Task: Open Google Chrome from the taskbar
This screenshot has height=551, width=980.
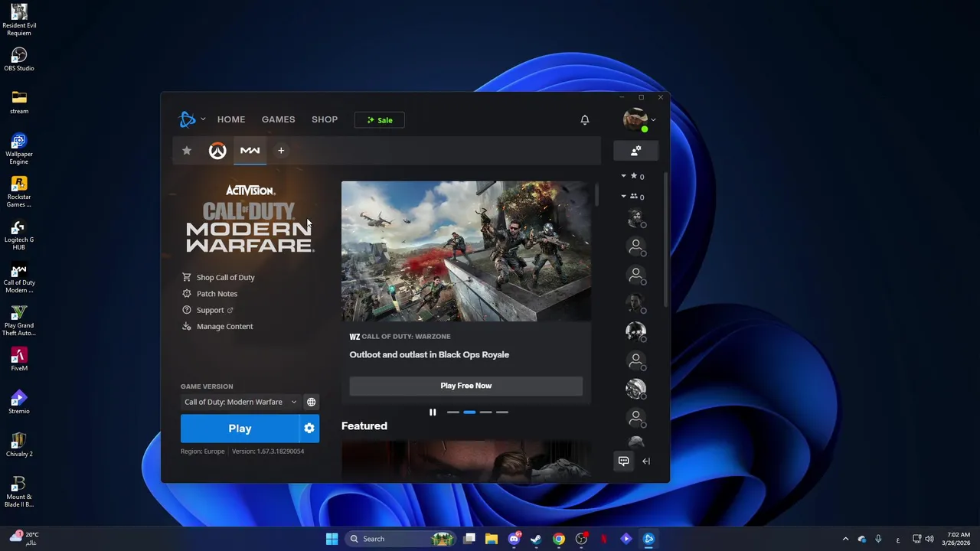Action: pyautogui.click(x=559, y=539)
